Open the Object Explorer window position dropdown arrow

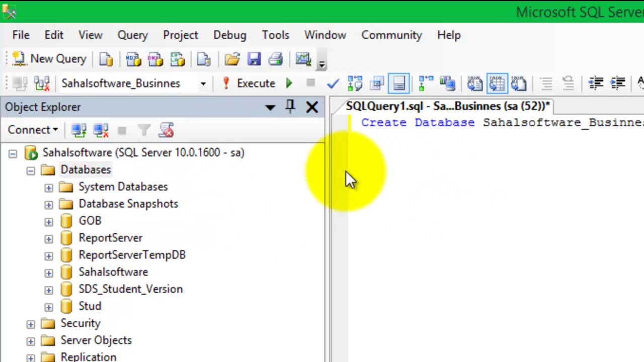coord(270,107)
